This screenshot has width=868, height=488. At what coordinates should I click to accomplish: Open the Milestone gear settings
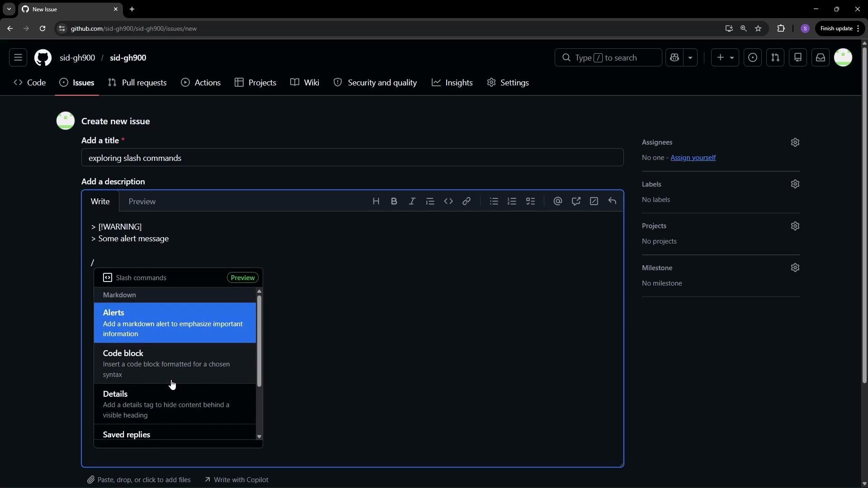pos(795,268)
